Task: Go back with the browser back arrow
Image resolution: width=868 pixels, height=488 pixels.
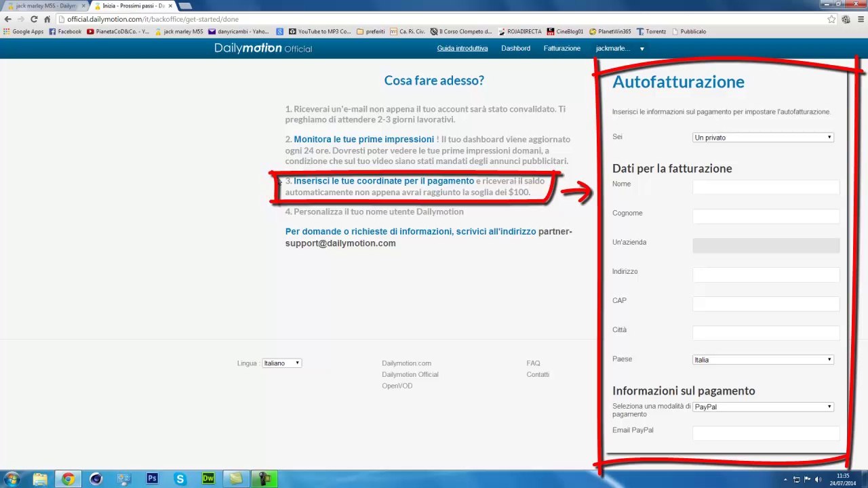Action: tap(7, 19)
